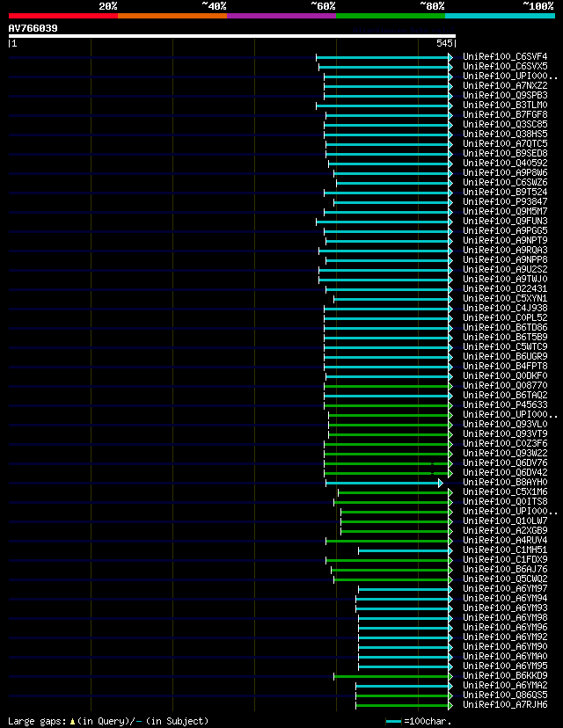
Task: Select the UniRef100_Q6DV42 label
Action: [x=505, y=473]
